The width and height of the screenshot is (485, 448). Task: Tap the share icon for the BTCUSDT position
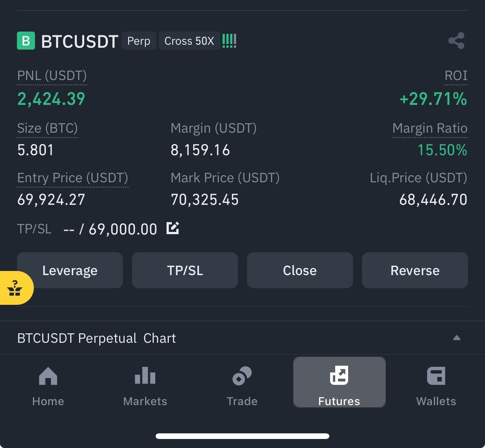pos(456,41)
